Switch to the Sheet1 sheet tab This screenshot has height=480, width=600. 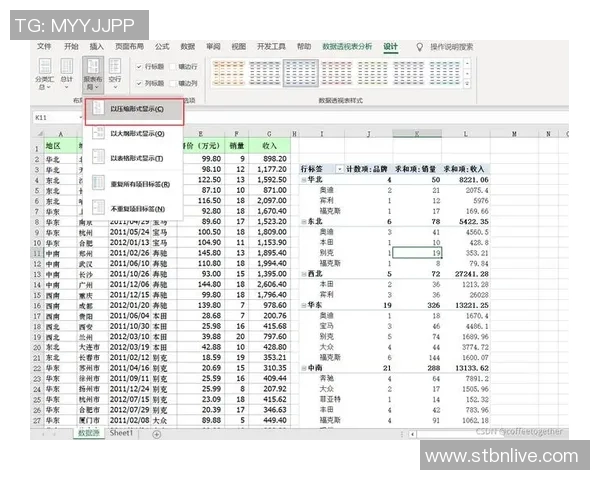coord(121,433)
